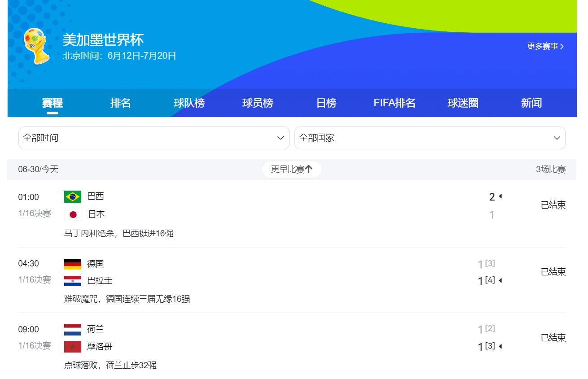The image size is (588, 379).
Task: Click Morocco's penalty score [3]
Action: tap(490, 346)
